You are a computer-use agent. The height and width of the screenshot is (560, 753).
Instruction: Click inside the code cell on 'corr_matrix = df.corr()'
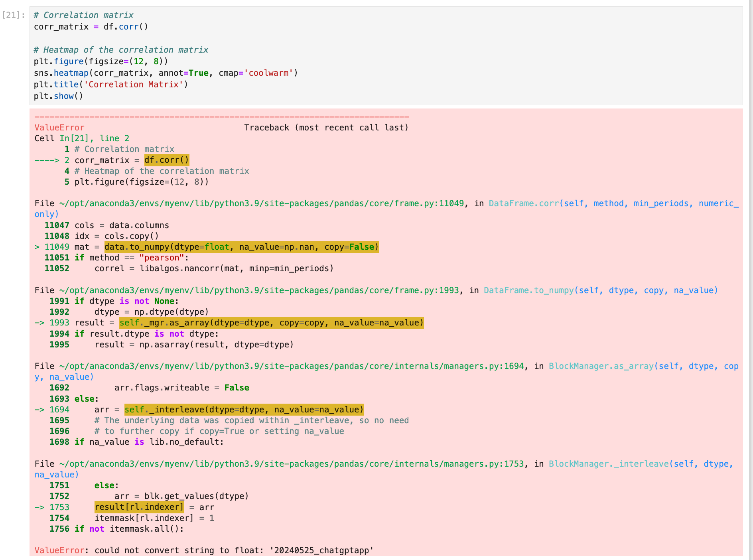coord(91,27)
